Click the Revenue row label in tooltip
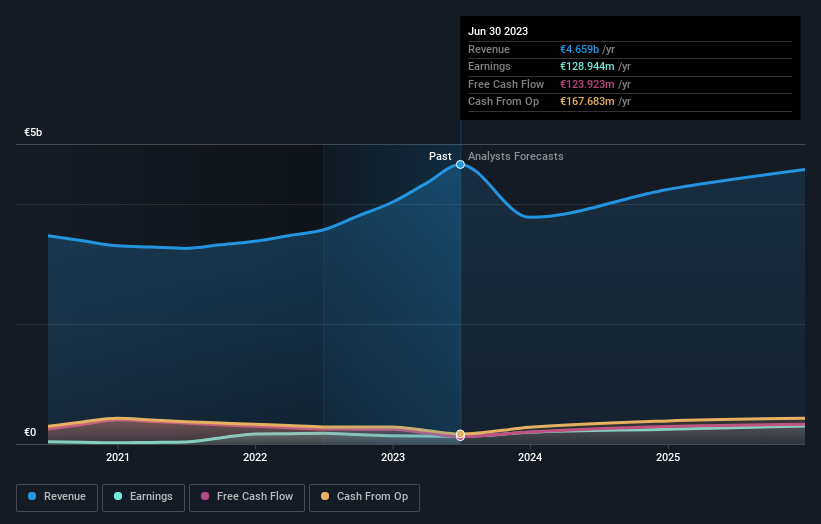This screenshot has height=524, width=821. tap(489, 49)
